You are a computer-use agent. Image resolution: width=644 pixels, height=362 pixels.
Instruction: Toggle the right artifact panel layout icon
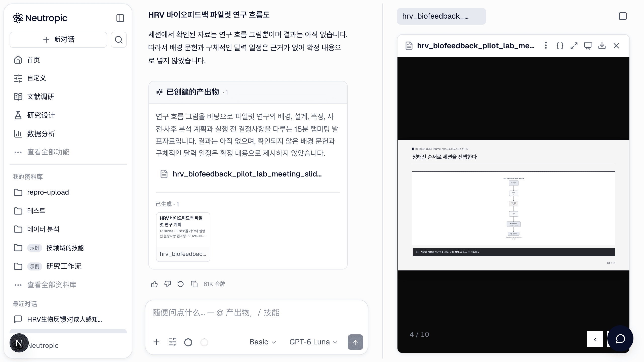coord(623,16)
